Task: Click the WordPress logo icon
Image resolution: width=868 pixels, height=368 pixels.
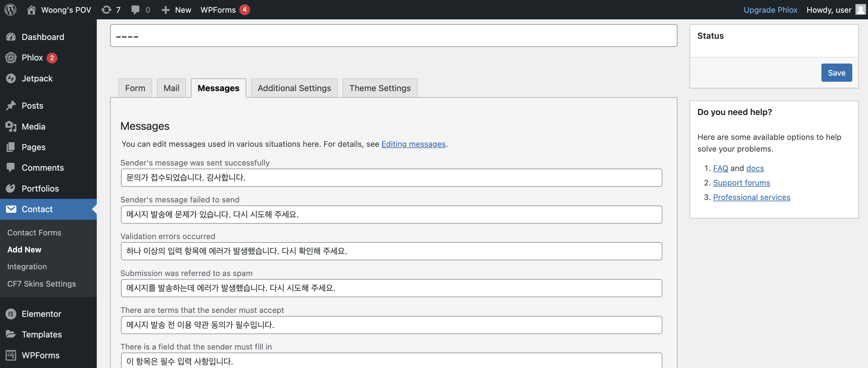Action: (10, 9)
